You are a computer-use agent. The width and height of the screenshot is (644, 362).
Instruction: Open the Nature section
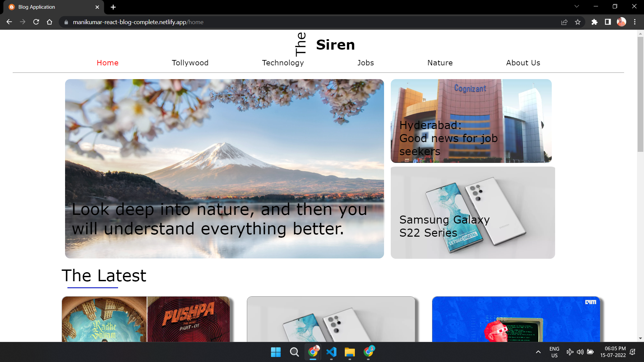tap(440, 63)
